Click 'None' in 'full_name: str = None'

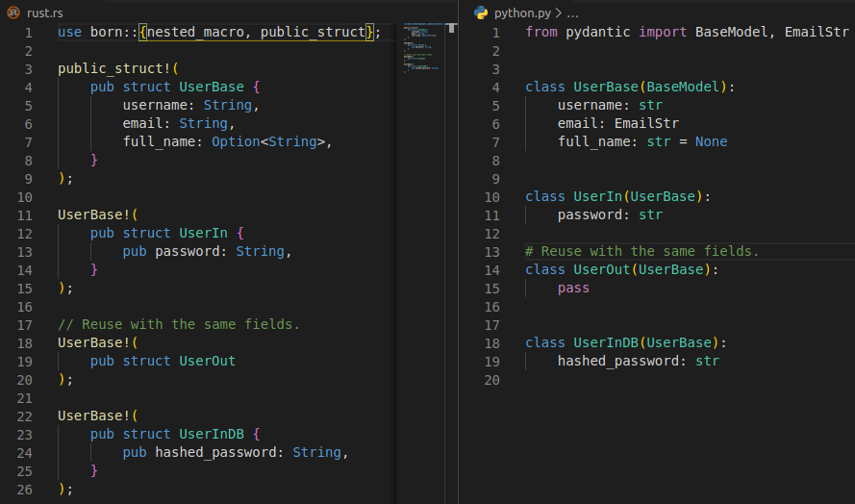coord(711,141)
